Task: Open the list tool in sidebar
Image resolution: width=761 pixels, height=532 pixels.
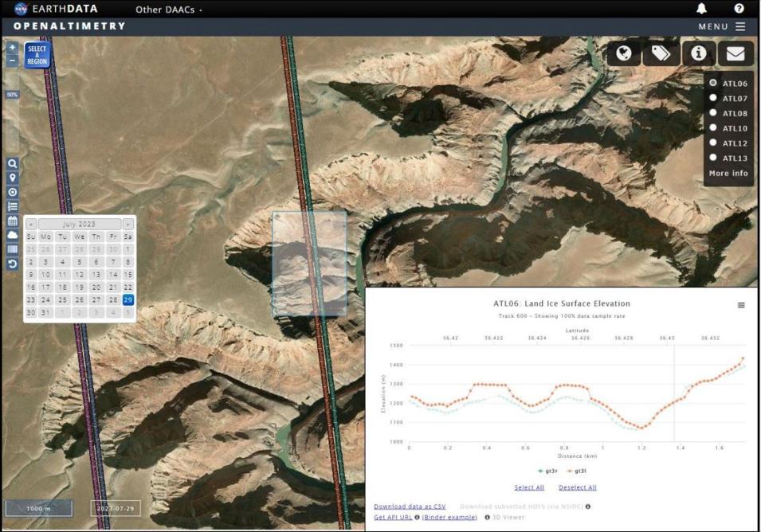Action: pos(13,206)
